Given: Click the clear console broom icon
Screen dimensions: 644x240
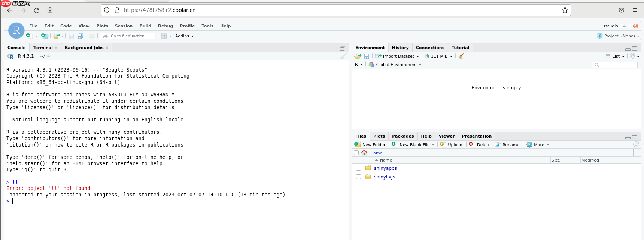Looking at the screenshot, I should (343, 56).
